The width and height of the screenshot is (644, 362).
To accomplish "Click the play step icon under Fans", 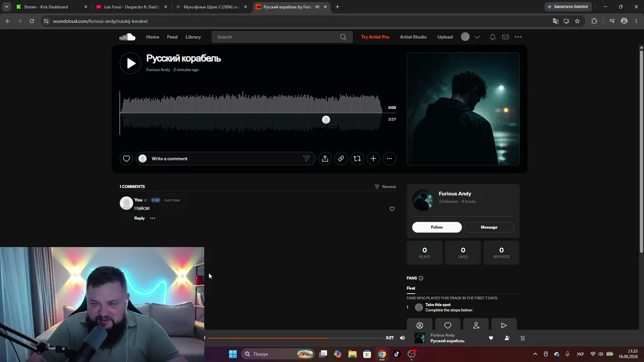I will 504,325.
